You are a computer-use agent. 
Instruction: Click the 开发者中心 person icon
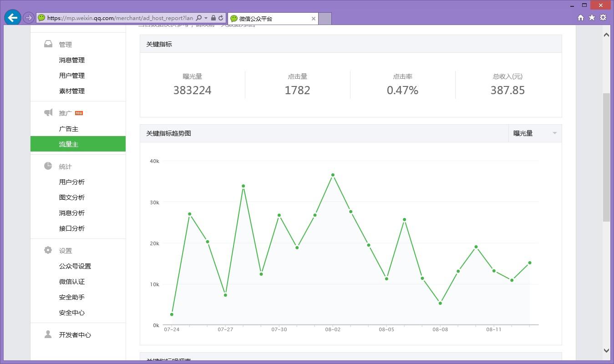click(x=48, y=334)
